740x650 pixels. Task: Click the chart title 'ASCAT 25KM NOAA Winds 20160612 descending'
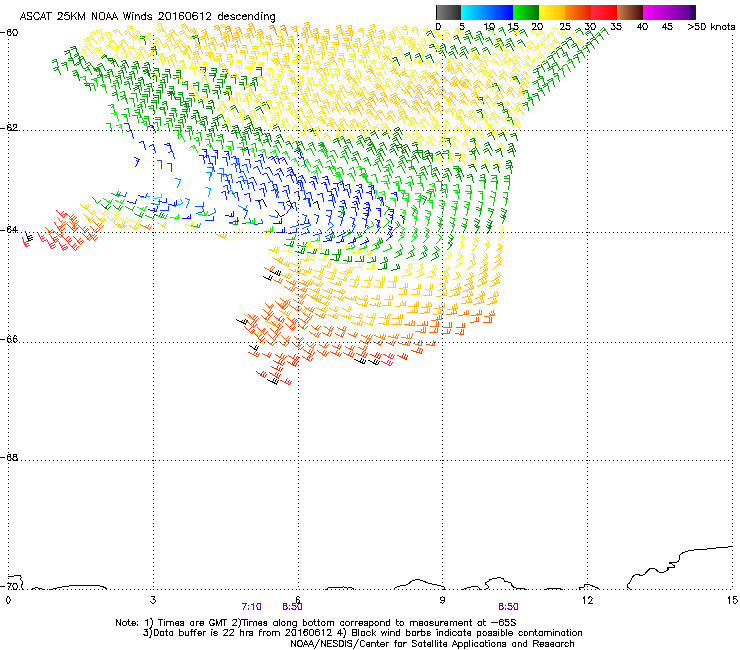(x=147, y=17)
